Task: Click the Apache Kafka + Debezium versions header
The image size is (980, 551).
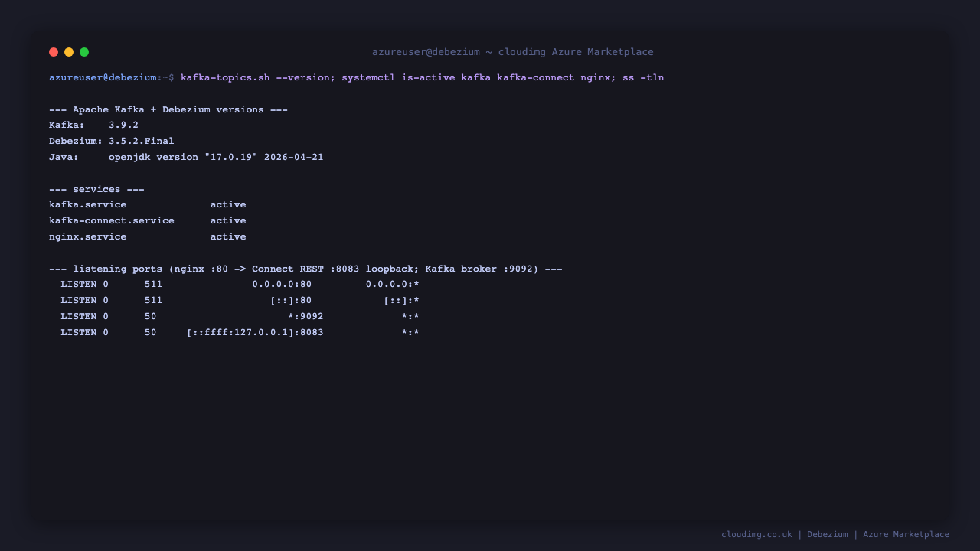Action: click(x=168, y=109)
